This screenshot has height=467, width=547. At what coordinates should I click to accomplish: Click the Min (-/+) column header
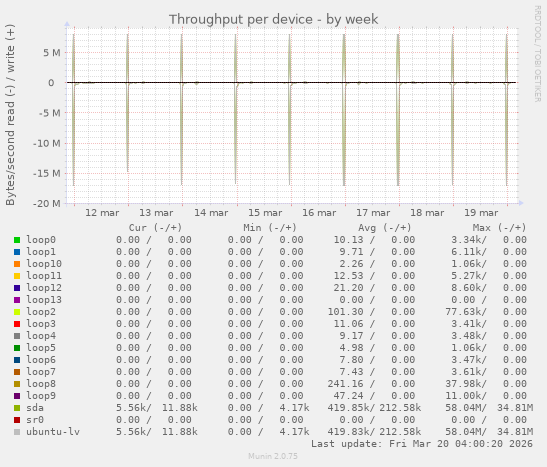point(270,228)
